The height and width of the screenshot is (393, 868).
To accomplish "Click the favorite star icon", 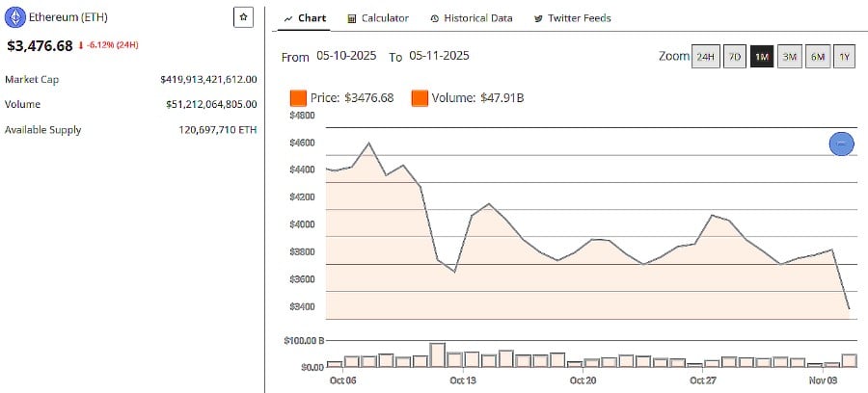I will point(243,18).
